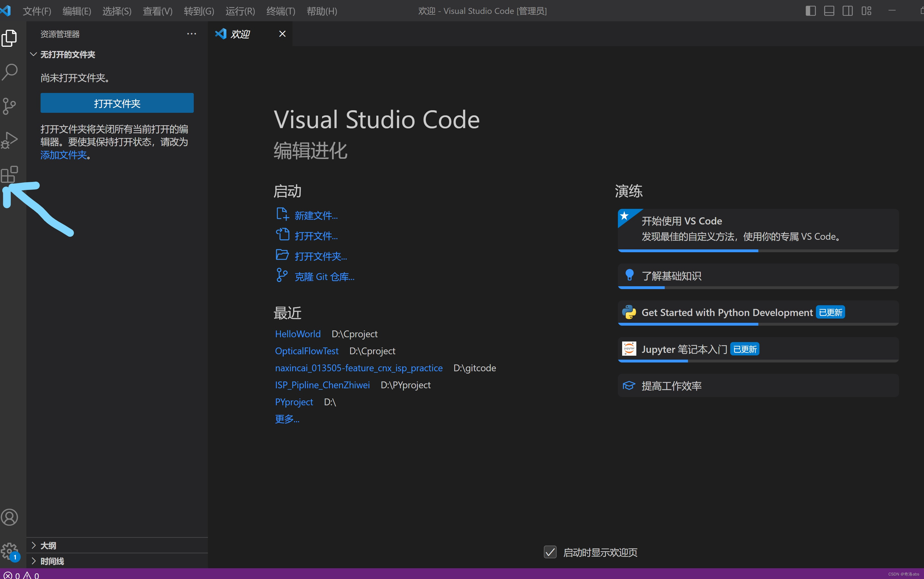Toggle the primary sidebar visibility icon
Screen dimensions: 924x579
tap(811, 11)
